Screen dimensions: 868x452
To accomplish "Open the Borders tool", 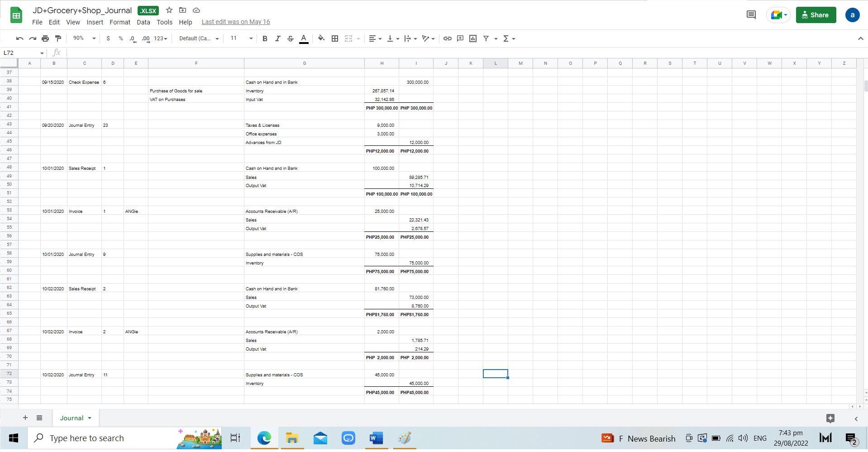I will click(335, 38).
